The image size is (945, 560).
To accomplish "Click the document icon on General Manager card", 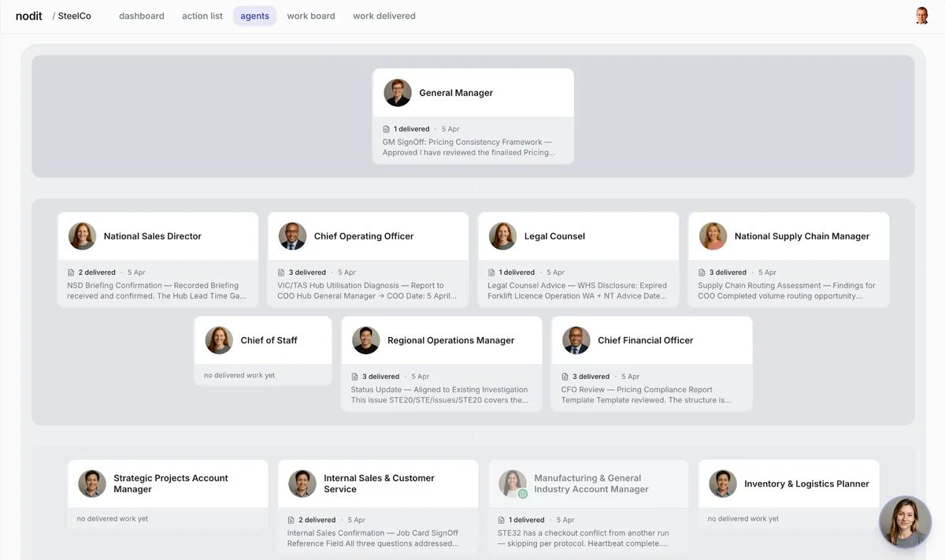I will tap(386, 129).
